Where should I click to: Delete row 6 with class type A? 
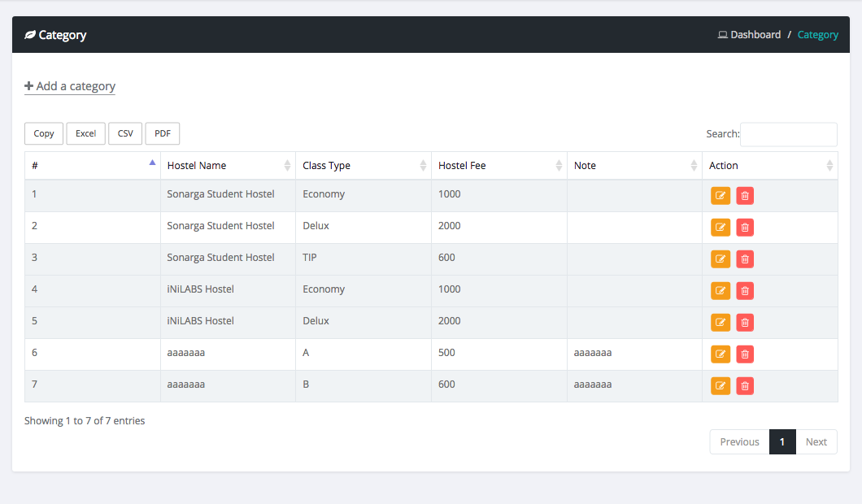pyautogui.click(x=745, y=354)
